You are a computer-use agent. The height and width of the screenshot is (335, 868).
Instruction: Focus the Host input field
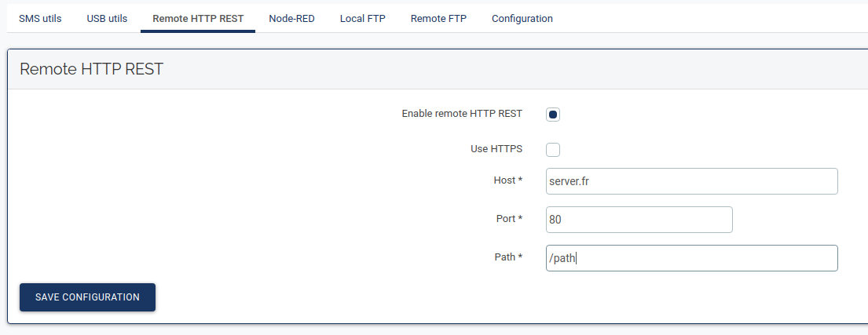(x=691, y=181)
